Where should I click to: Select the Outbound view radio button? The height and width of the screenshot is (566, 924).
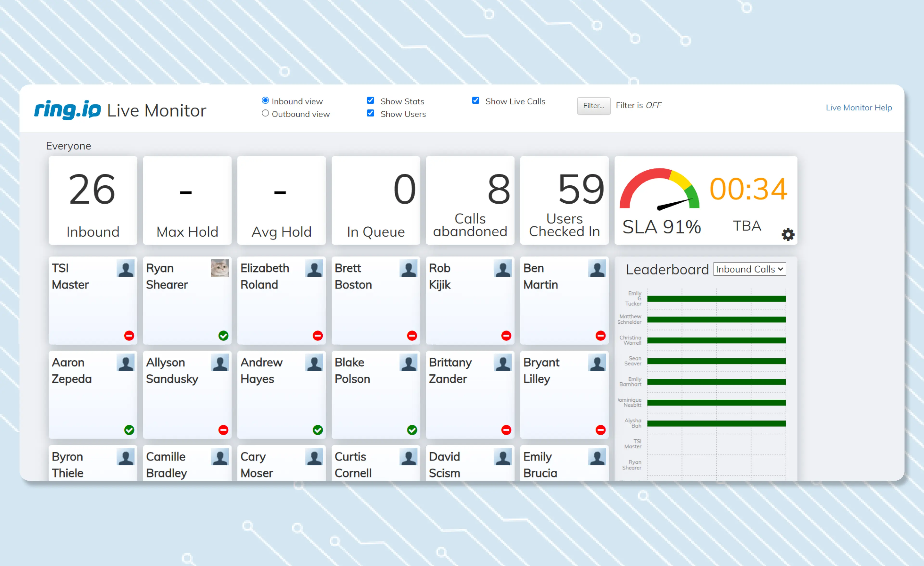(265, 113)
